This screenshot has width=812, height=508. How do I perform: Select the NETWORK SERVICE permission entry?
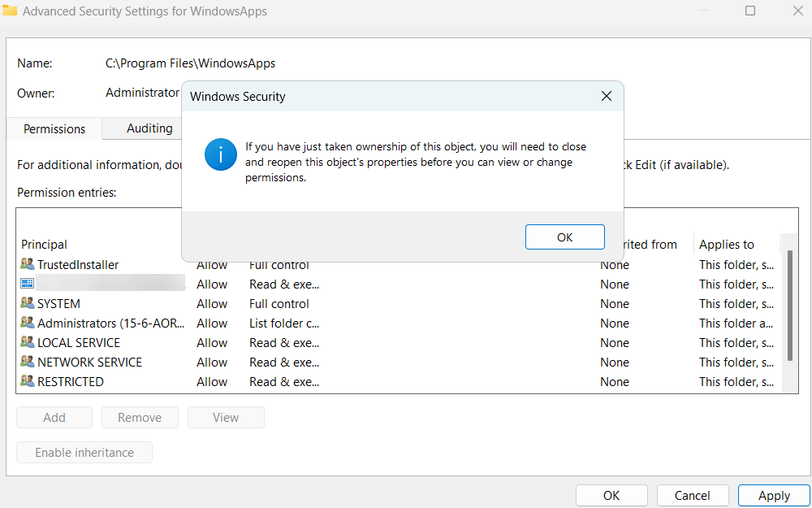click(399, 362)
